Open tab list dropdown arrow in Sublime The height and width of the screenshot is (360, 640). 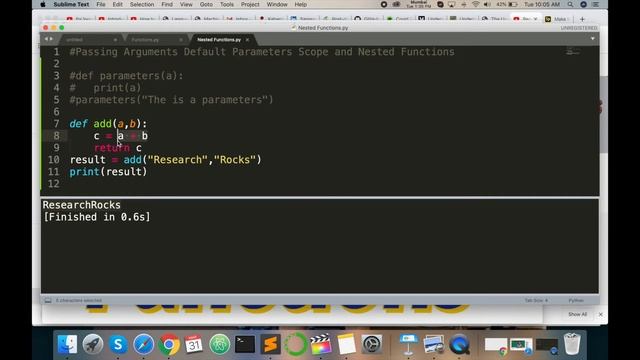tap(593, 39)
